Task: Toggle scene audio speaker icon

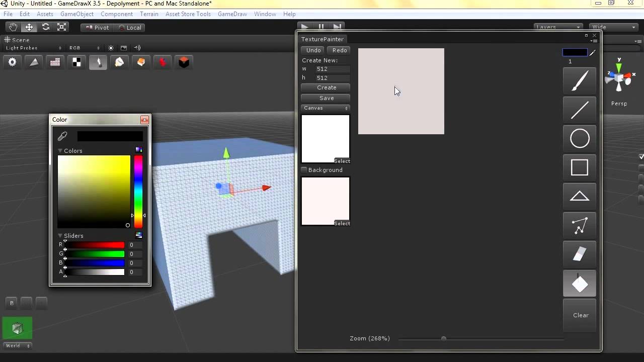Action: point(137,48)
